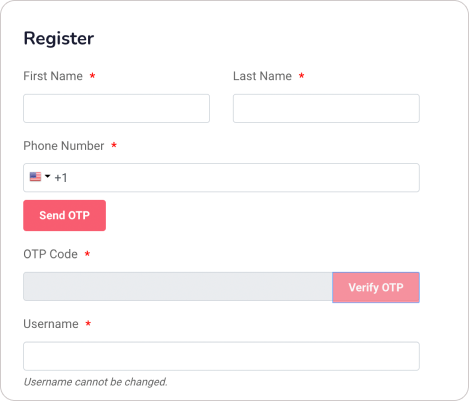Image resolution: width=469 pixels, height=401 pixels.
Task: Click the red asterisk beside OTP Code
Action: [x=87, y=254]
